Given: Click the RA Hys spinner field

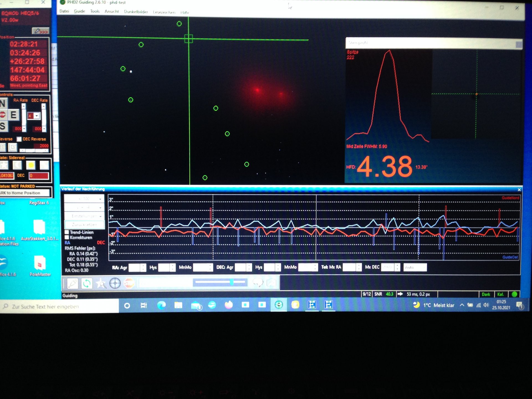Looking at the screenshot, I should tap(167, 268).
